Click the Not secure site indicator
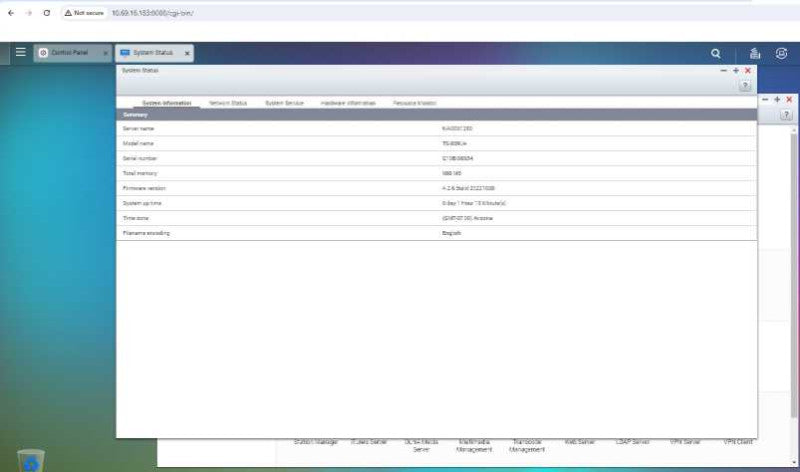This screenshot has height=472, width=800. point(84,13)
